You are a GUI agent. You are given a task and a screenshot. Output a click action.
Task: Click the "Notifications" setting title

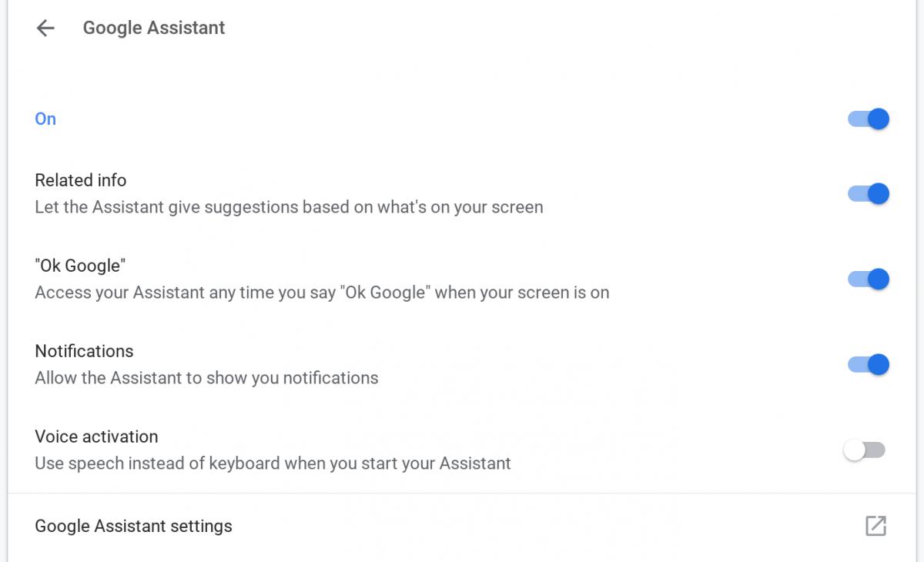(x=84, y=351)
